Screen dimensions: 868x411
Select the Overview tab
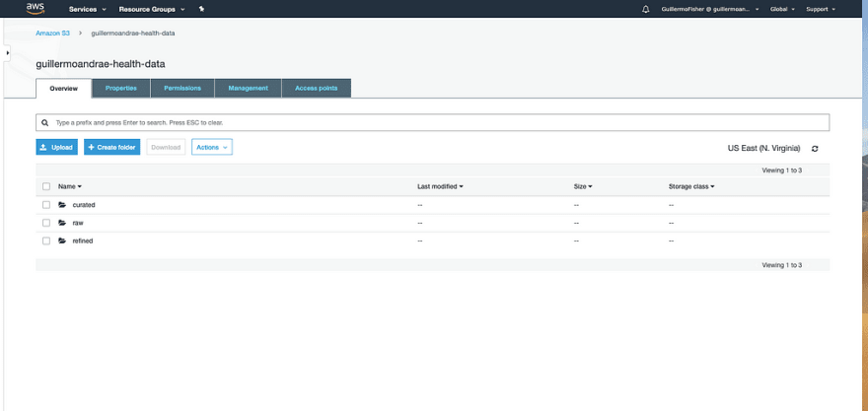(64, 88)
